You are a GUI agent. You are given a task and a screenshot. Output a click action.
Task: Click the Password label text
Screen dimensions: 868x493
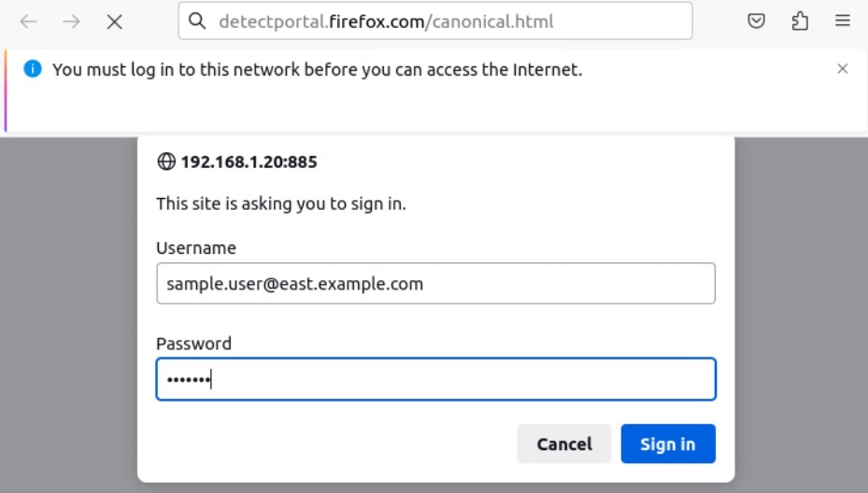193,344
